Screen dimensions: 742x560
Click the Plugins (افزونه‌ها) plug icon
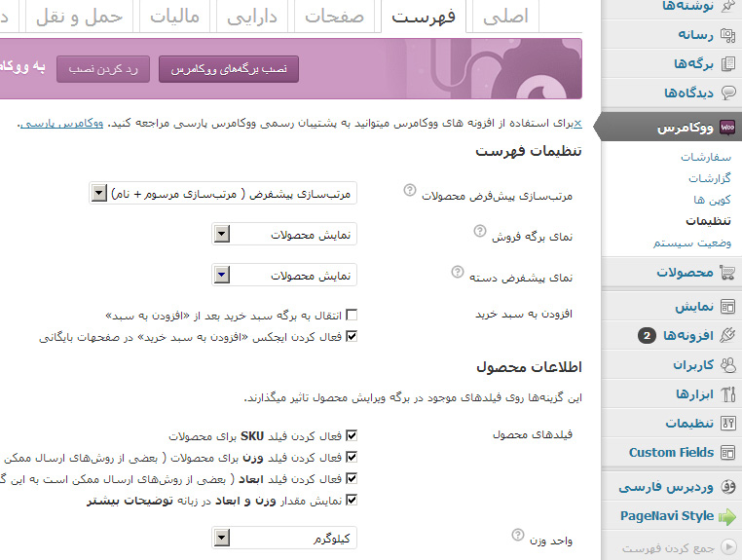pyautogui.click(x=727, y=336)
